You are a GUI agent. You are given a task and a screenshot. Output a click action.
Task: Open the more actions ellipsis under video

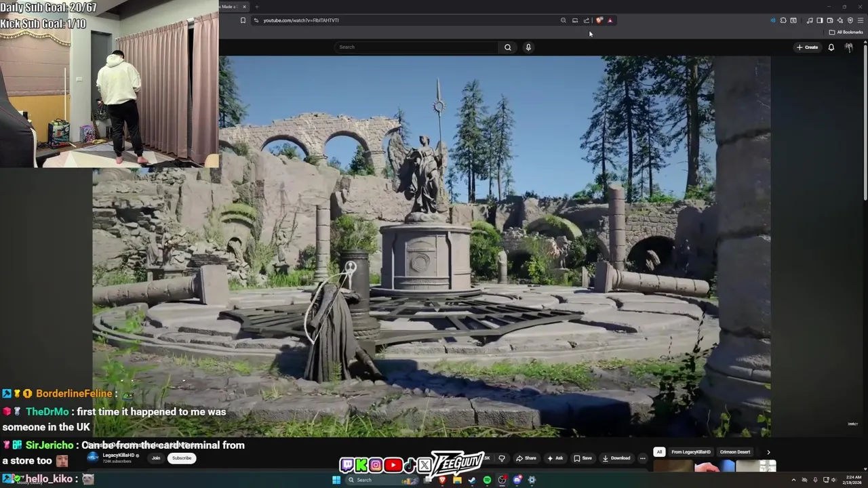[x=643, y=458]
